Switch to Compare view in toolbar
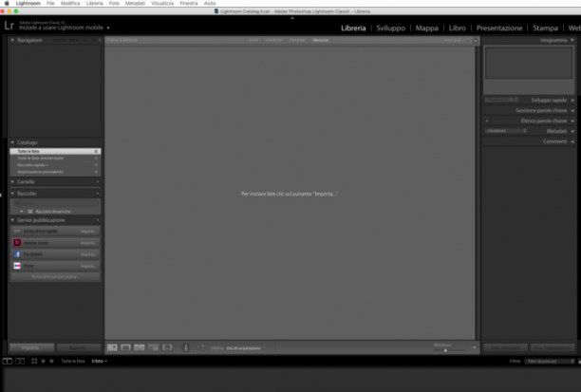Viewport: 581px width, 392px height. [x=140, y=347]
